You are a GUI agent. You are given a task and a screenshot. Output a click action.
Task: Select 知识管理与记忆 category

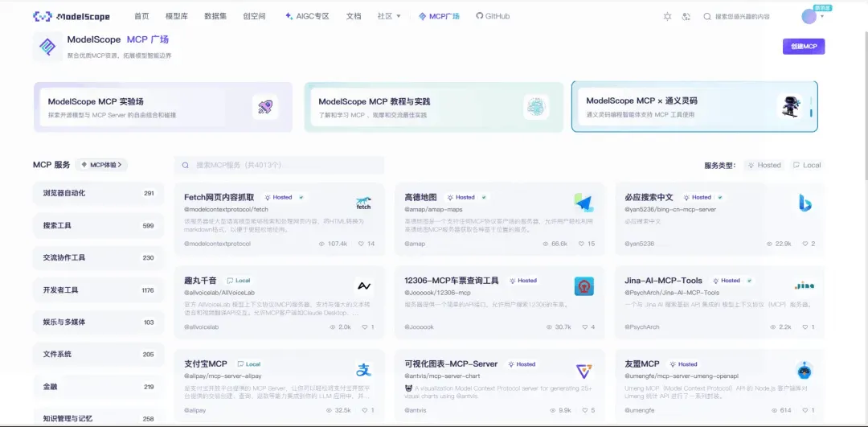(x=99, y=418)
